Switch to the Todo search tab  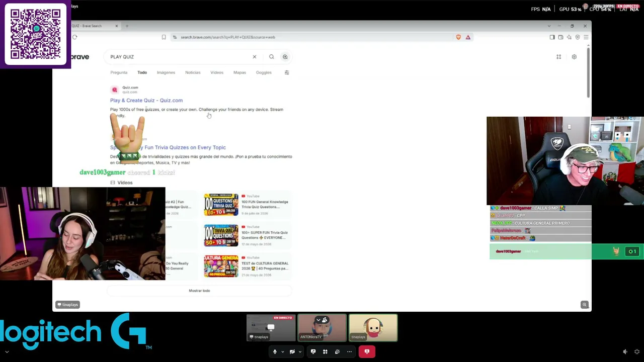pyautogui.click(x=142, y=72)
